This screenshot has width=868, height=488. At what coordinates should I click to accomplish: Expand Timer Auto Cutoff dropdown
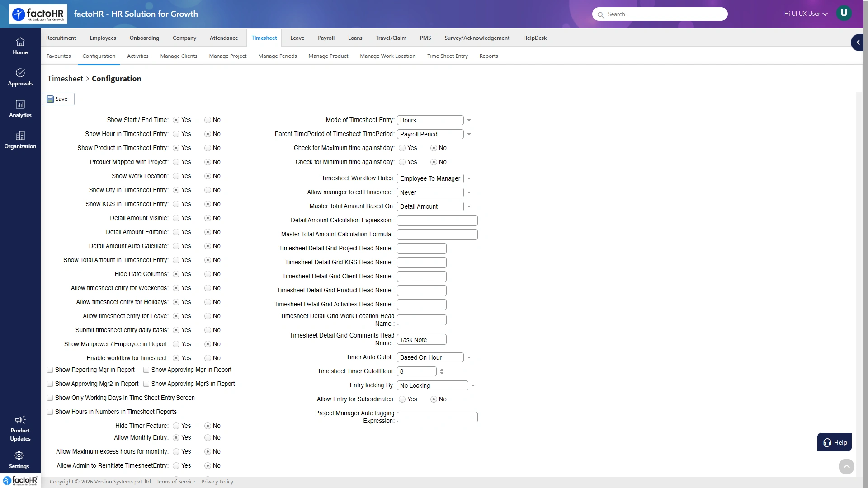click(x=469, y=357)
